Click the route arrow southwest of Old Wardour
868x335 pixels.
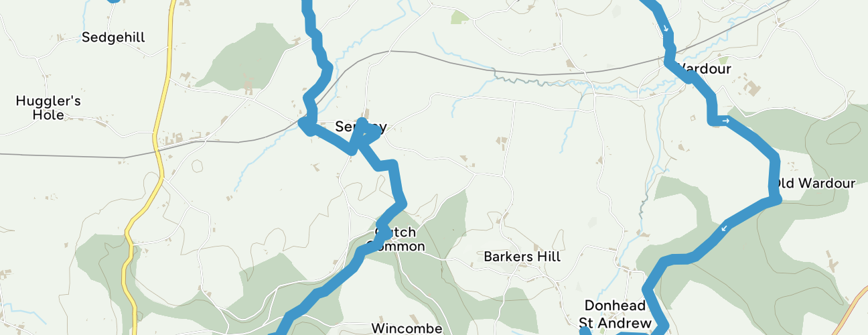(x=724, y=230)
